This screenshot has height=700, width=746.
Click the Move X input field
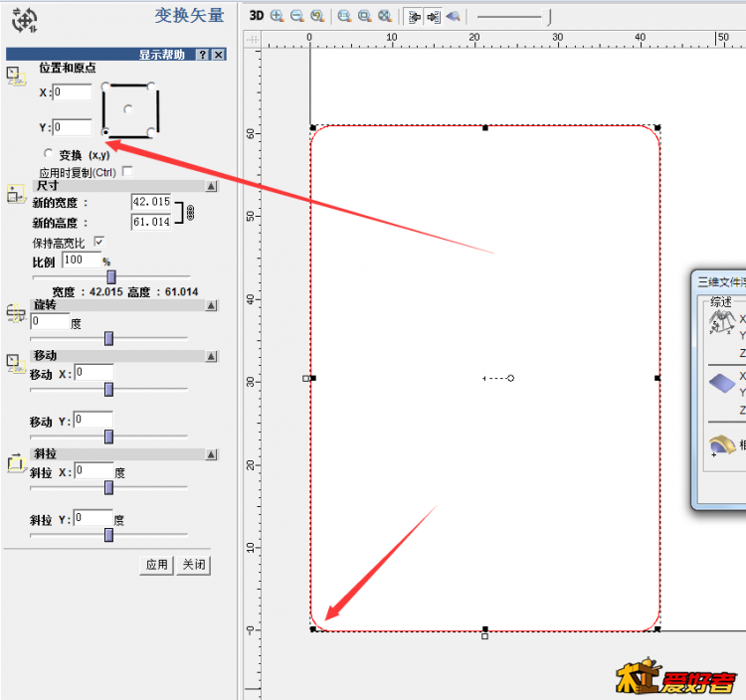[x=93, y=372]
